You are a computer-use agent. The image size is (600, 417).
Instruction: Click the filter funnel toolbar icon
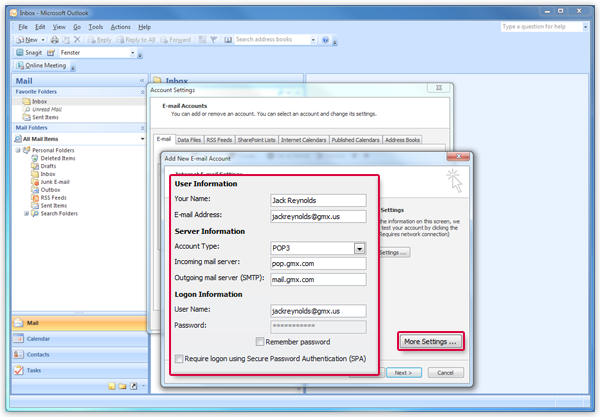tap(214, 39)
